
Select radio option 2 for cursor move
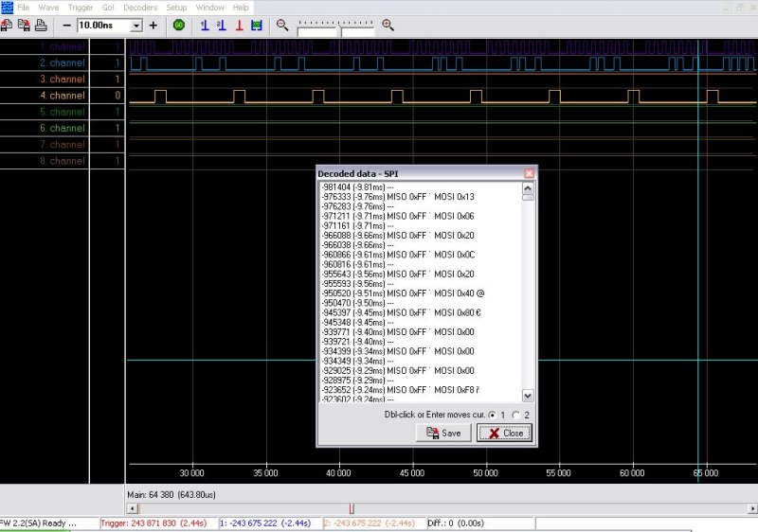point(515,415)
